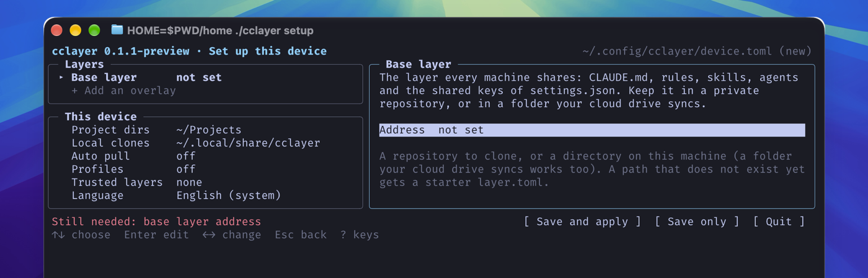Click the 'This device' panel title
The width and height of the screenshot is (868, 278).
[x=100, y=117]
